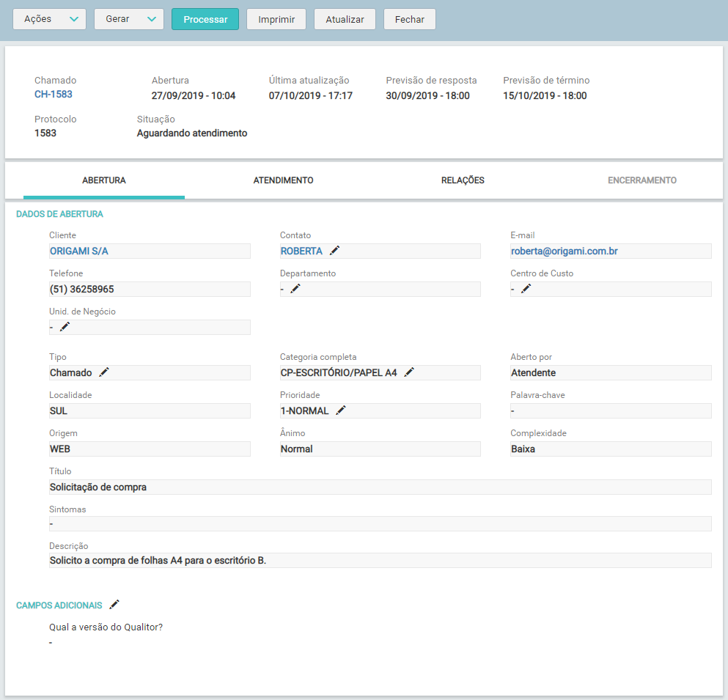Click Última atualização date 07/10/2019 - 17:17

pyautogui.click(x=311, y=95)
